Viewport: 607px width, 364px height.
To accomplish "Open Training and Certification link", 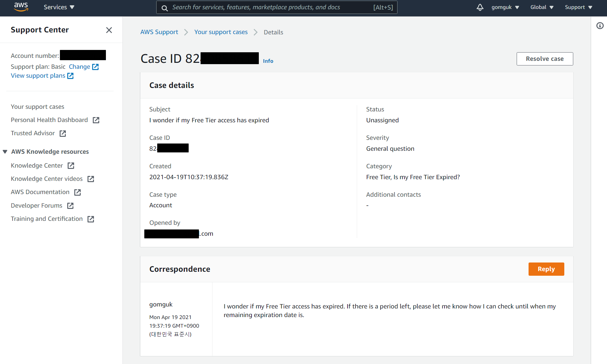I will [47, 219].
